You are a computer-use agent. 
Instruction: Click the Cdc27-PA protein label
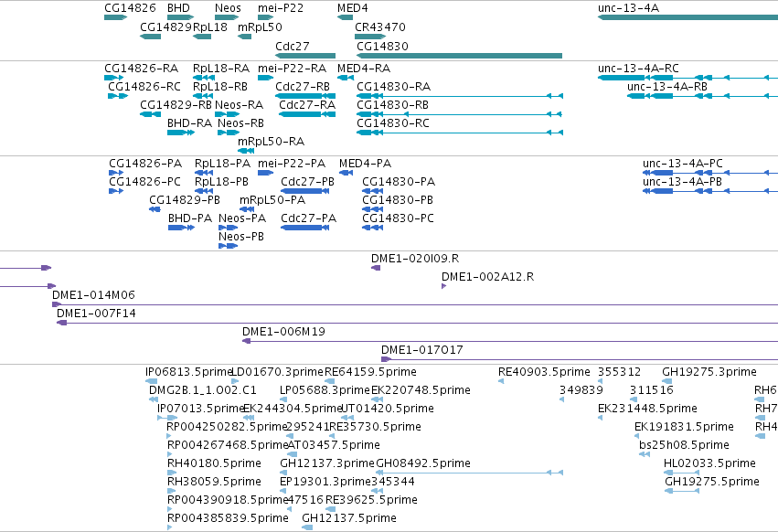point(309,218)
